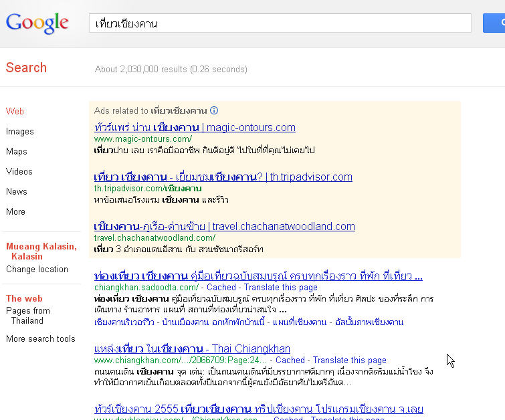
Task: Open อัลบั้มภาพเชียงคาน sitelink
Action: pos(369,322)
